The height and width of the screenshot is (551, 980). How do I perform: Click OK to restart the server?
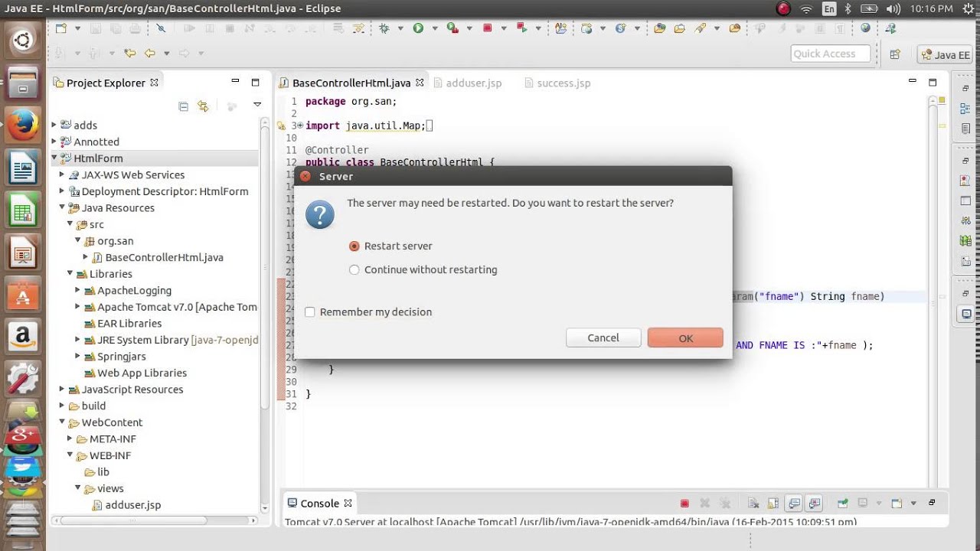(685, 337)
